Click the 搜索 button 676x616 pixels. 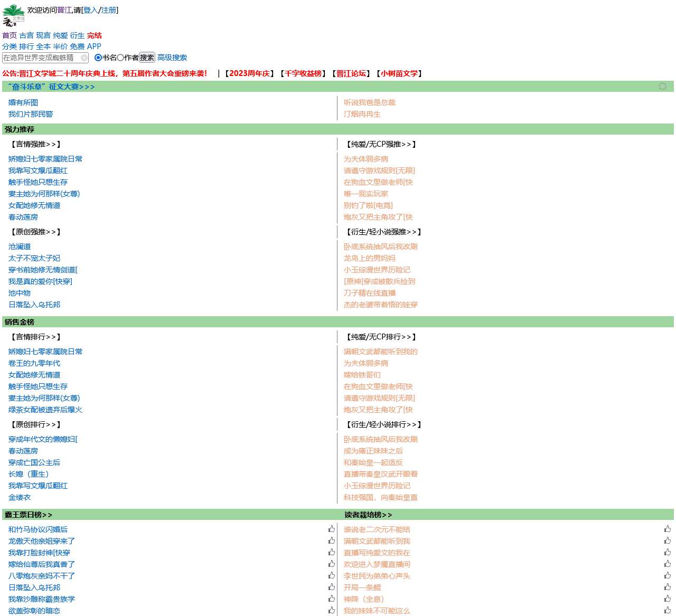tap(147, 58)
